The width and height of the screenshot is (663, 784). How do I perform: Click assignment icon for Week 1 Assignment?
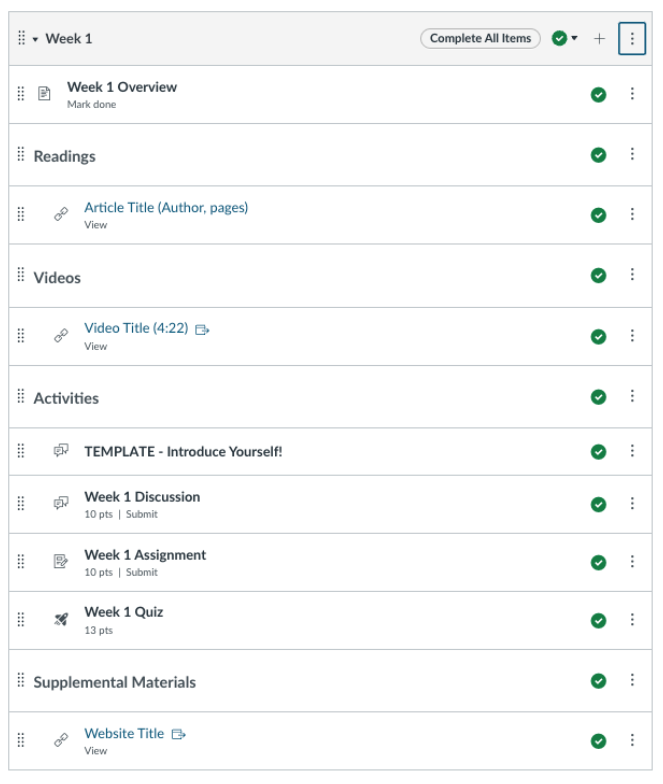click(61, 561)
